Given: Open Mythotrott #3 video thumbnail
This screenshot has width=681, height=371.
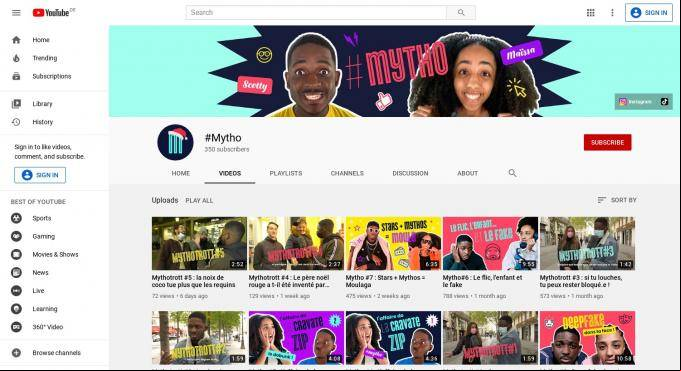Looking at the screenshot, I should (x=587, y=243).
